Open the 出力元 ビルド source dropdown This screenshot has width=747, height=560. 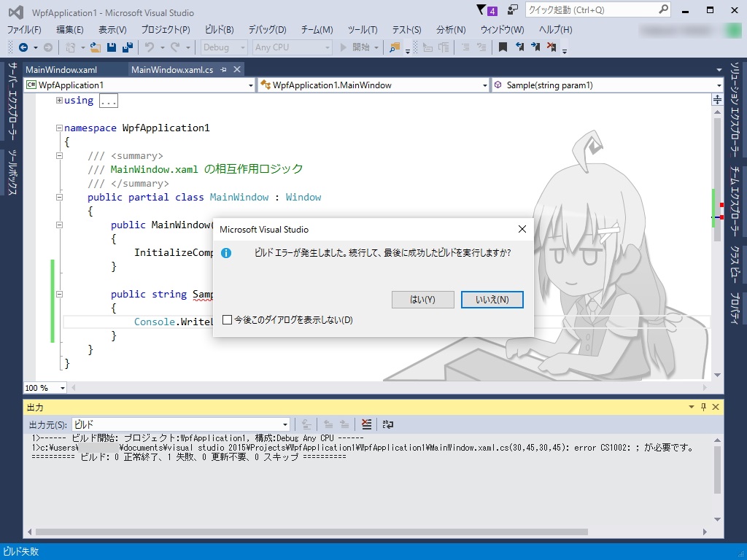coord(181,424)
